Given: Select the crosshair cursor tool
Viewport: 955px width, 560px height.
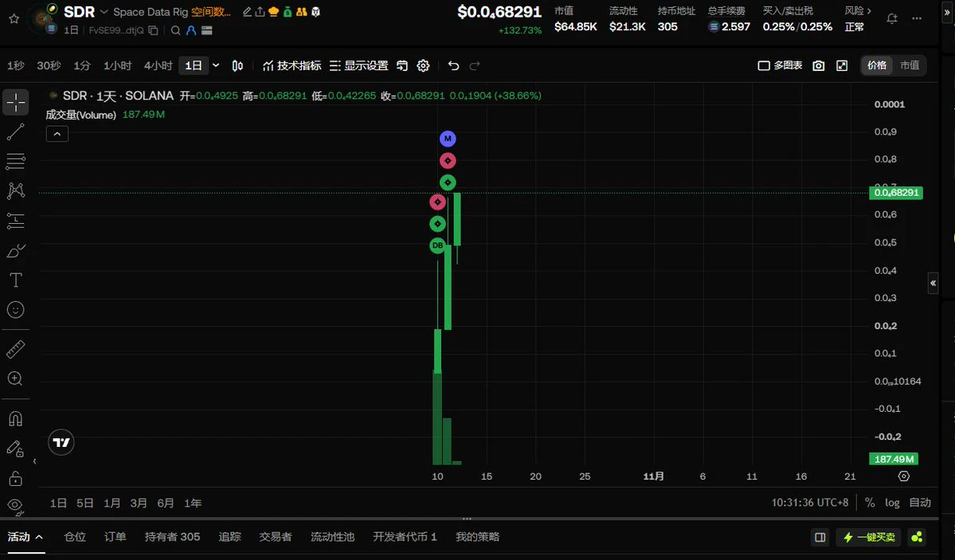Looking at the screenshot, I should point(16,102).
